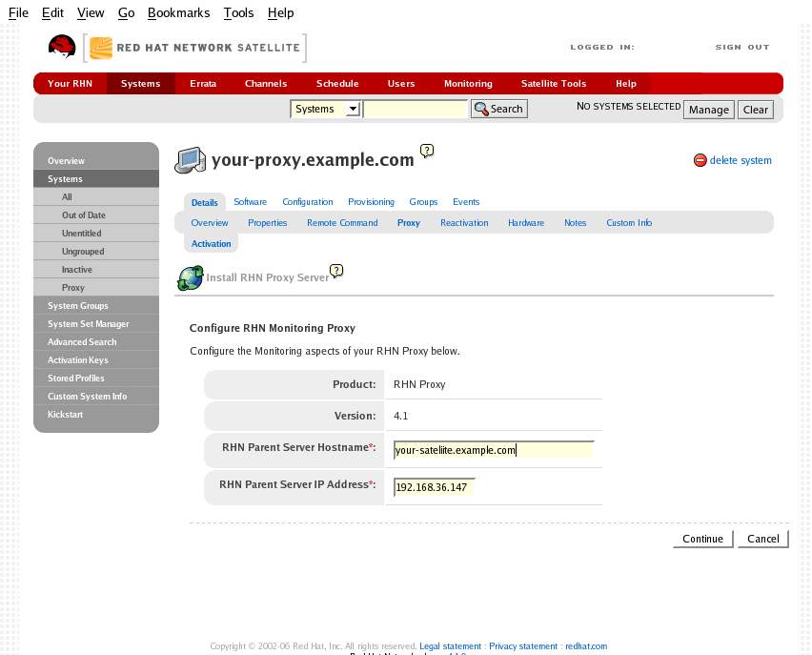The height and width of the screenshot is (655, 812).
Task: Click the Cancel button
Action: tap(762, 539)
